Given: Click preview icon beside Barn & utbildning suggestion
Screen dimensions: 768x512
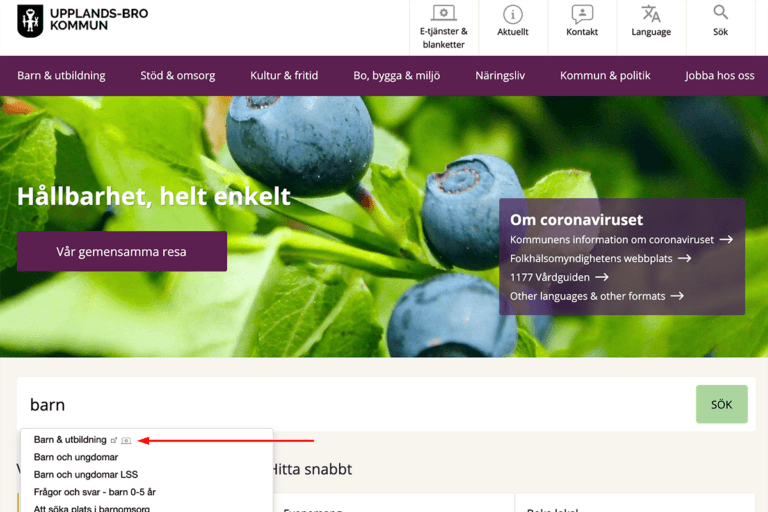Looking at the screenshot, I should point(126,440).
